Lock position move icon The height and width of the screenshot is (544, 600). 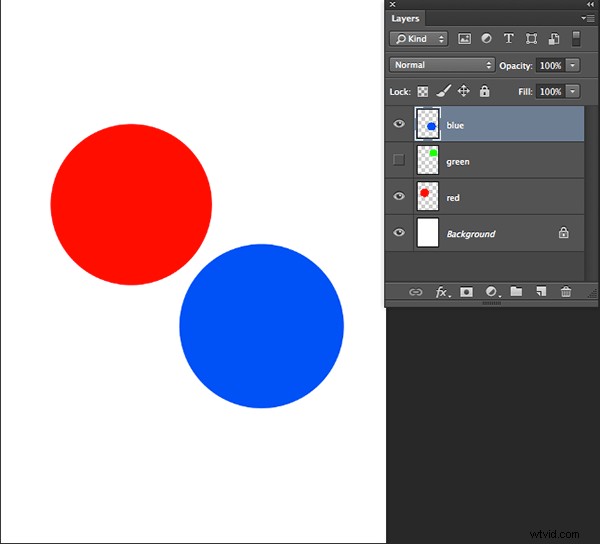pos(464,91)
